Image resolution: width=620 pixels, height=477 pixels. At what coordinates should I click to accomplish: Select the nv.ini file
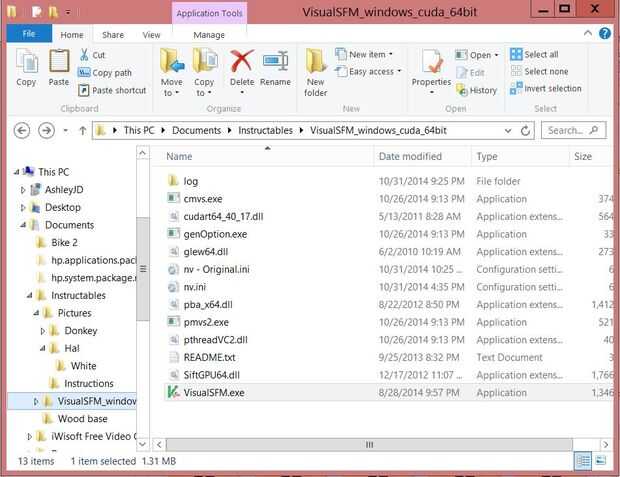tap(195, 287)
